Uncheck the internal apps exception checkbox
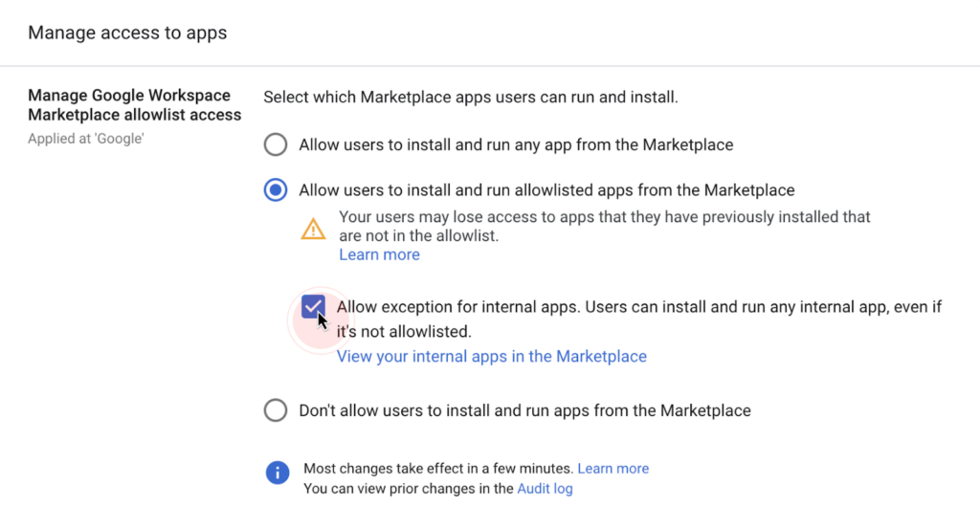The width and height of the screenshot is (980, 528). pos(313,307)
